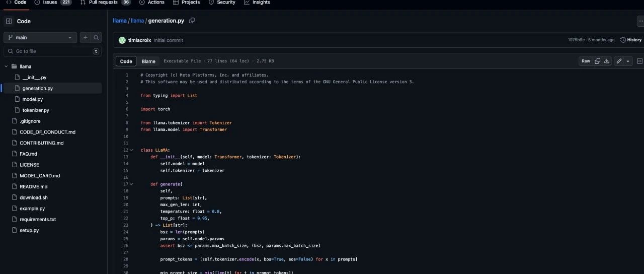Viewport: 644px width, 274px height.
Task: Open the Pull requests tab
Action: coord(106,3)
